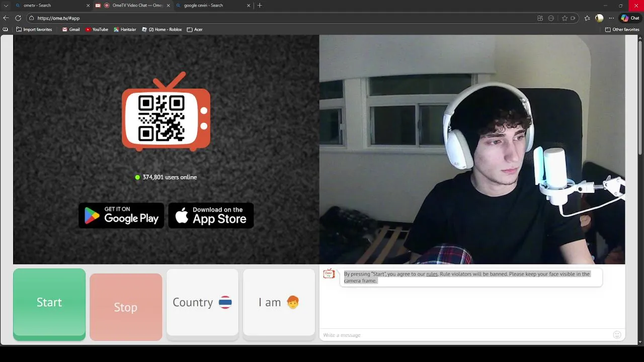
Task: Close the OmeTV Video Chat tab
Action: tap(168, 6)
